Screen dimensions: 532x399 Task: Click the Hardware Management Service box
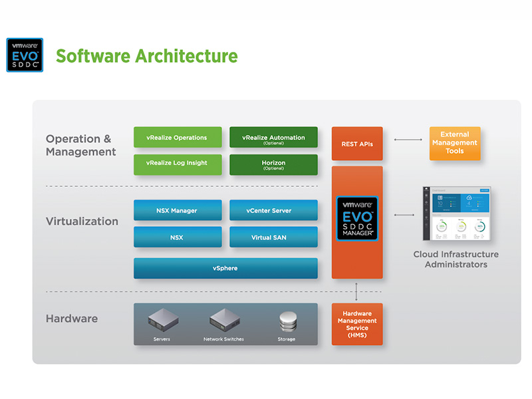point(357,325)
